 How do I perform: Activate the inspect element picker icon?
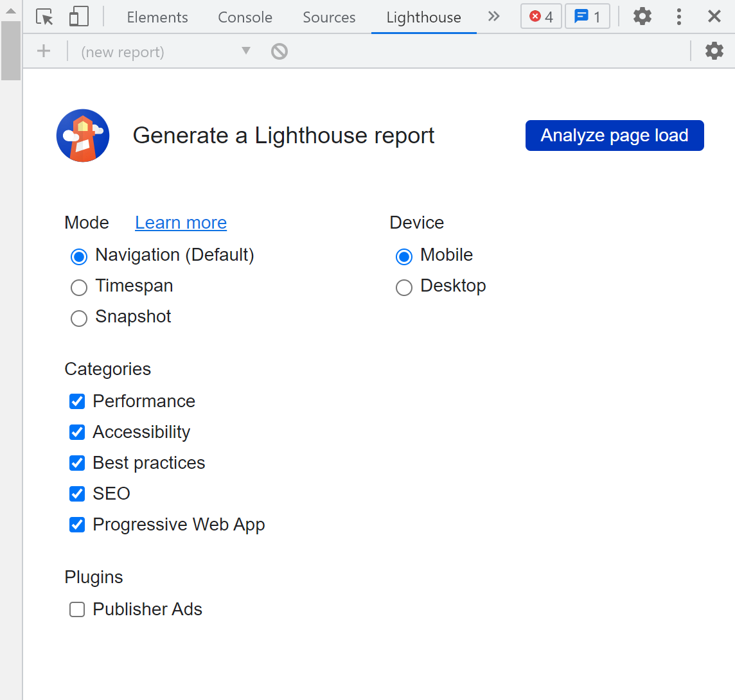pyautogui.click(x=44, y=17)
